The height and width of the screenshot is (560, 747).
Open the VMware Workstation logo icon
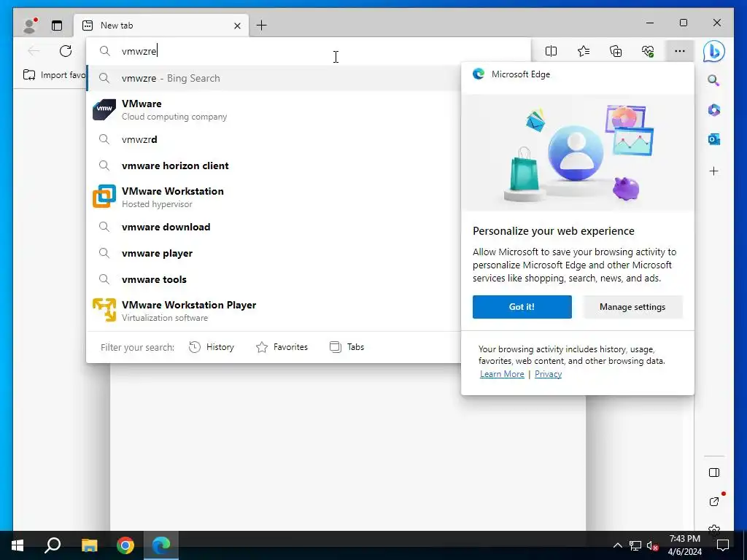click(104, 197)
